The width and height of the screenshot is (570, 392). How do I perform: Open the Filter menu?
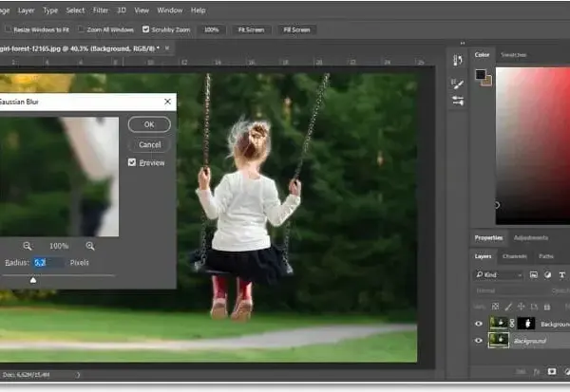click(x=101, y=10)
